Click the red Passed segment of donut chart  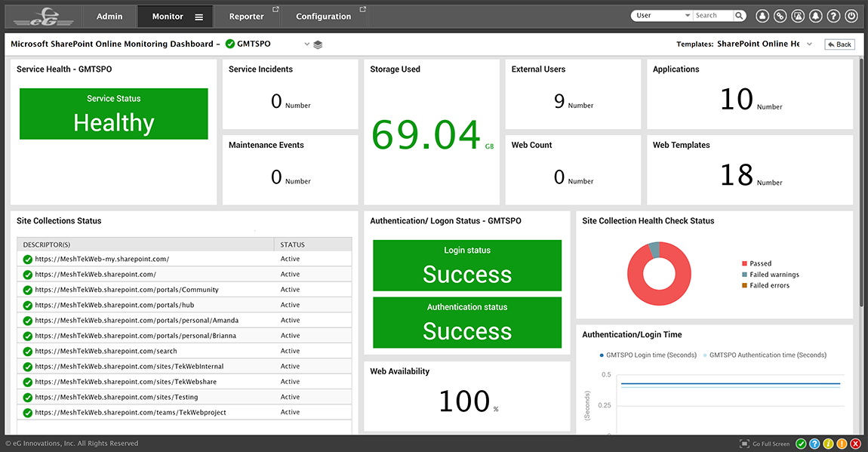[x=660, y=297]
